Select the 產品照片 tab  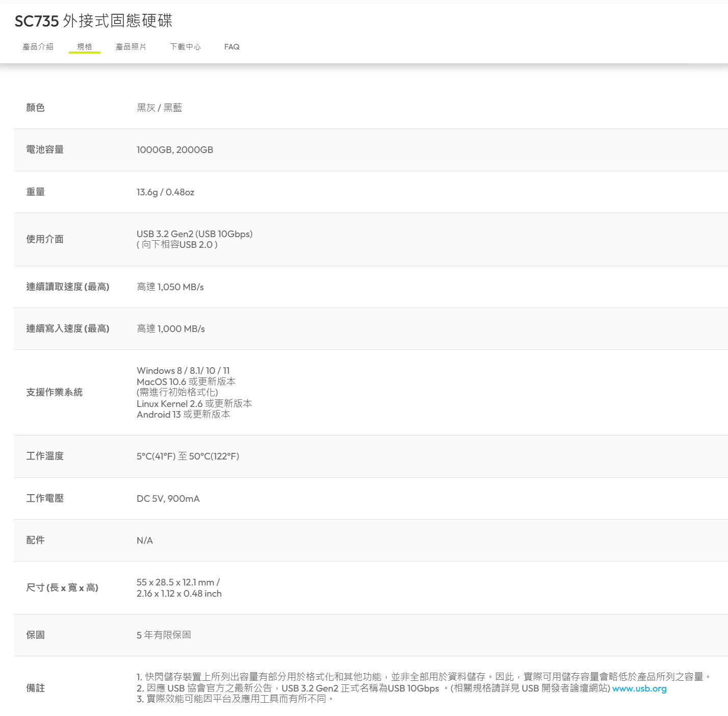(132, 46)
